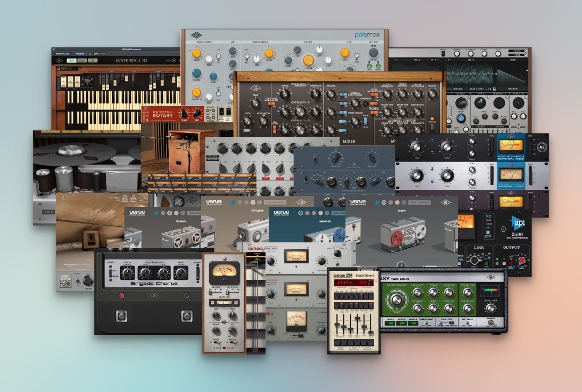Open 'more machines' dropdown in Verve vintagize

pyautogui.click(x=276, y=203)
